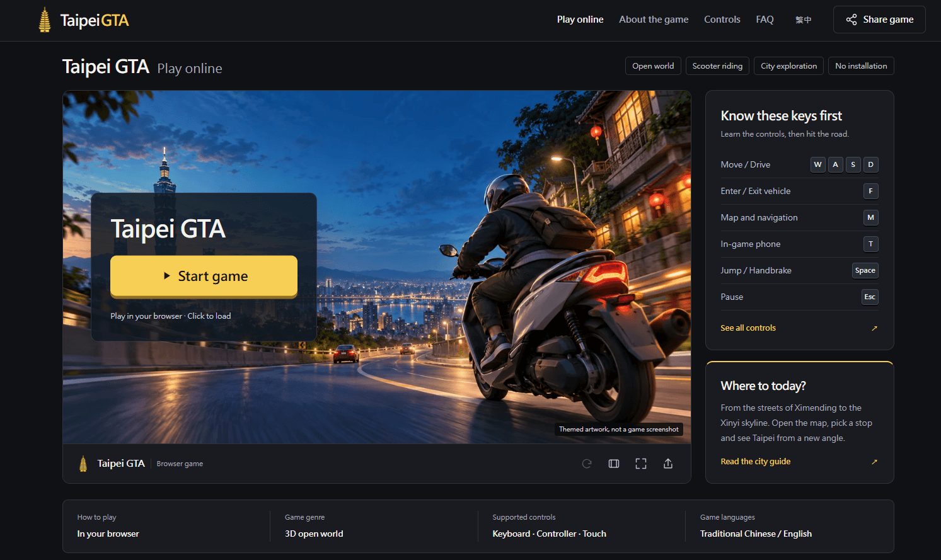
Task: Start the game with yellow button
Action: [204, 276]
